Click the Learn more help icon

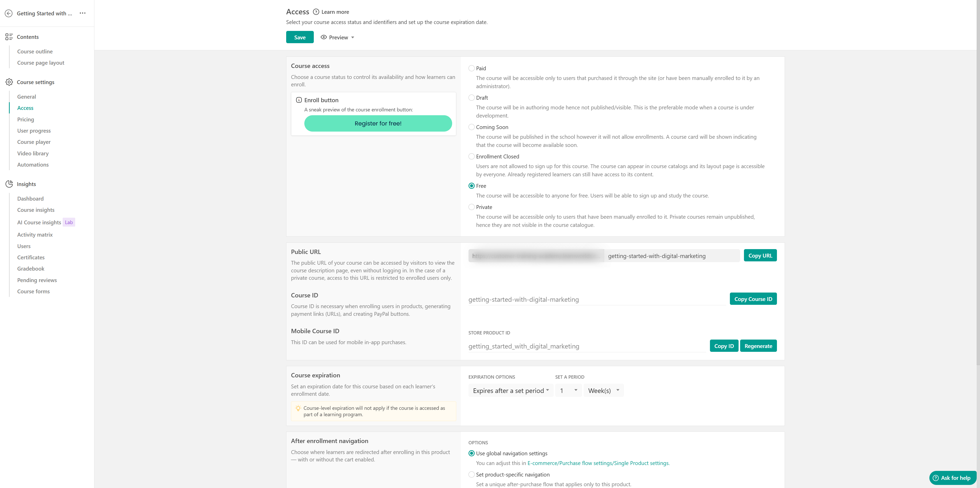(316, 12)
